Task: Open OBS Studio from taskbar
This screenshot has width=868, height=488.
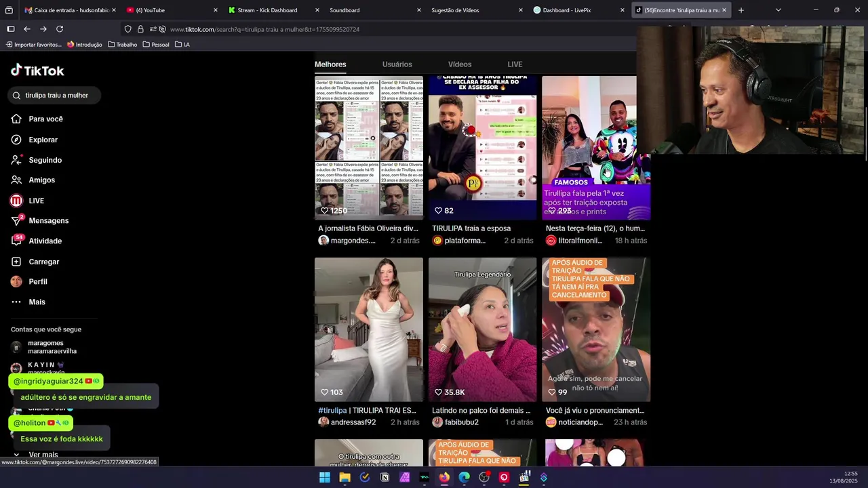Action: [484, 477]
